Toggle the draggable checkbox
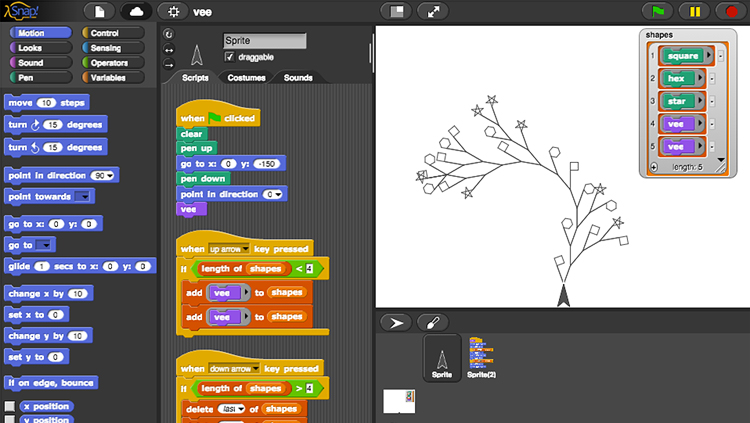Image resolution: width=750 pixels, height=423 pixels. (x=230, y=57)
